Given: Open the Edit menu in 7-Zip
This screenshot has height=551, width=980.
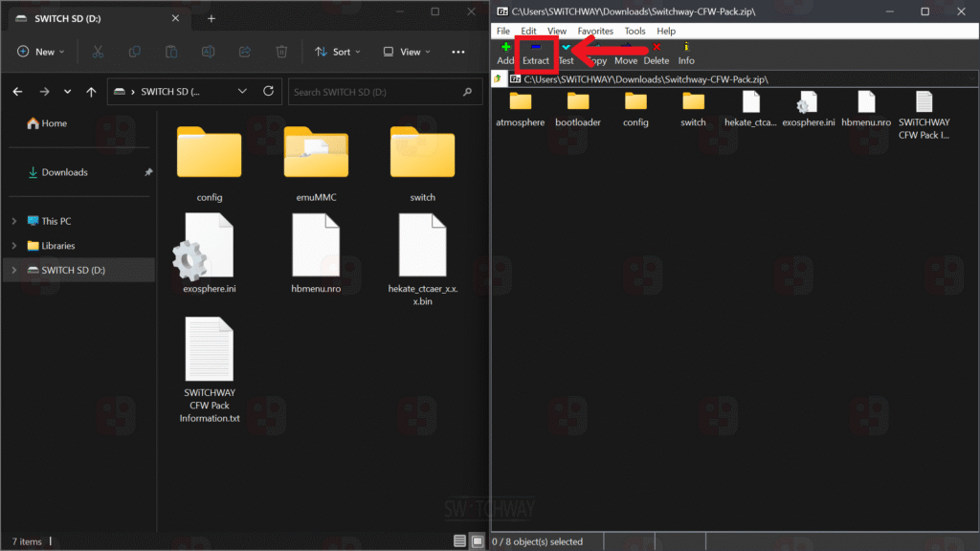Looking at the screenshot, I should click(528, 31).
